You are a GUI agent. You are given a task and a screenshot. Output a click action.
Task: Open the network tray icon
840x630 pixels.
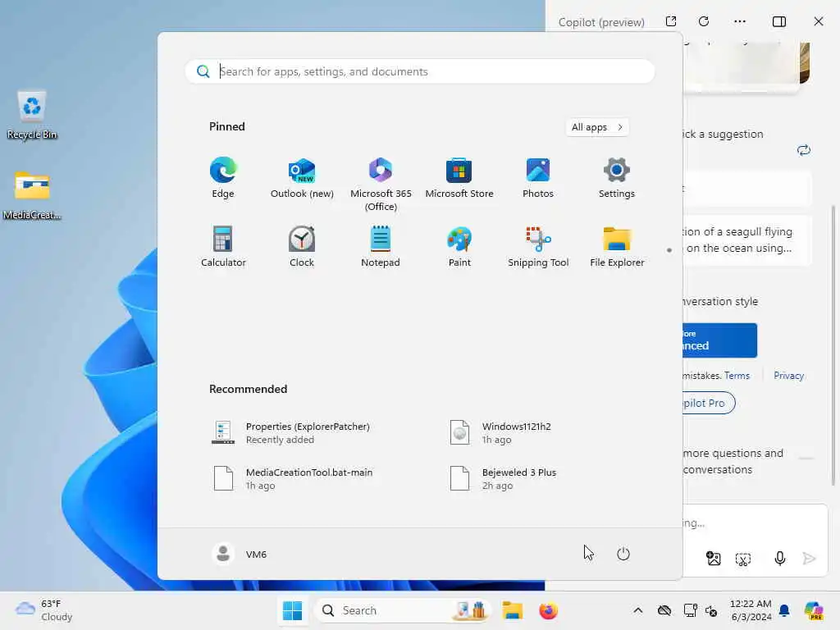(x=690, y=610)
